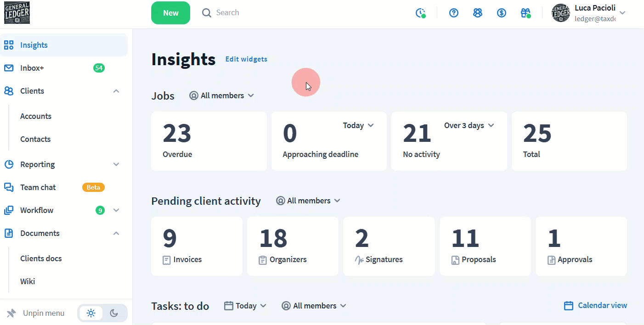The width and height of the screenshot is (644, 325).
Task: Open the help question mark icon
Action: [454, 13]
